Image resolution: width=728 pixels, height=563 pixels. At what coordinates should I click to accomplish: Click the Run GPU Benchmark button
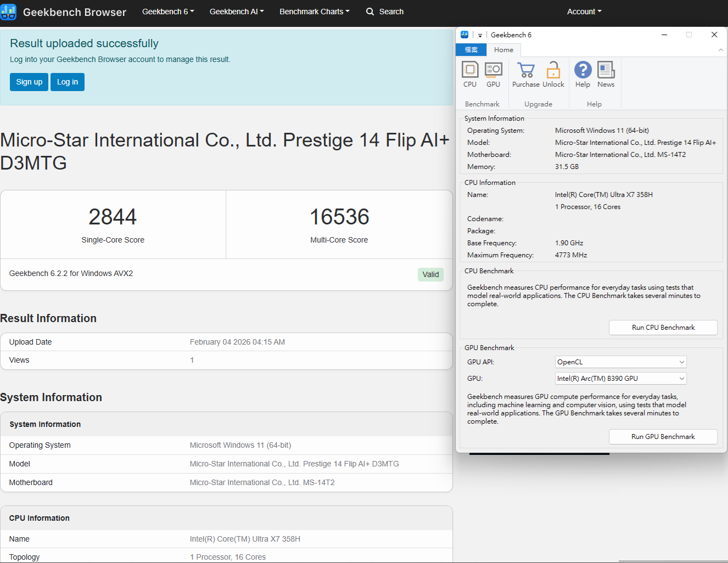[x=663, y=437]
